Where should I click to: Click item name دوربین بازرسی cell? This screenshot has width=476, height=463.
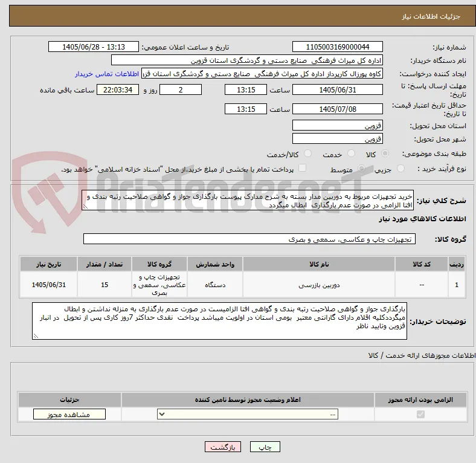[x=319, y=285]
